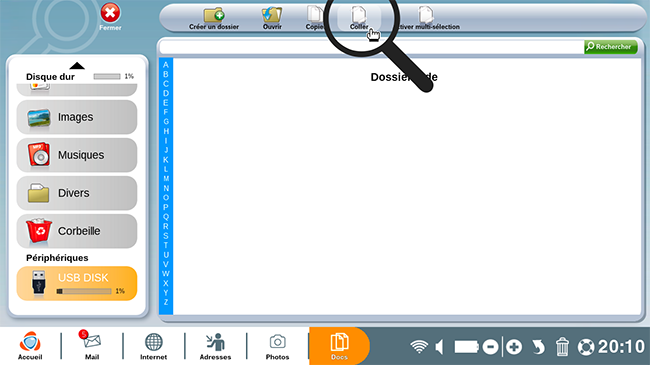The image size is (650, 365).
Task: Open the Adresses contacts app
Action: click(x=215, y=346)
